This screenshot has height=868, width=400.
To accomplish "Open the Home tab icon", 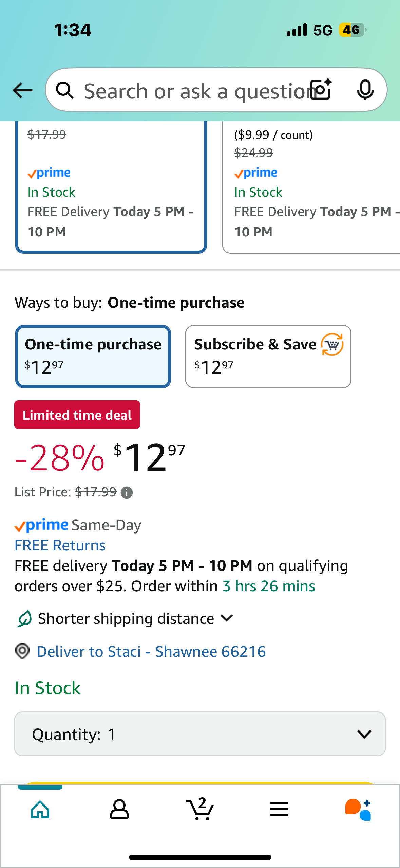I will tap(40, 810).
